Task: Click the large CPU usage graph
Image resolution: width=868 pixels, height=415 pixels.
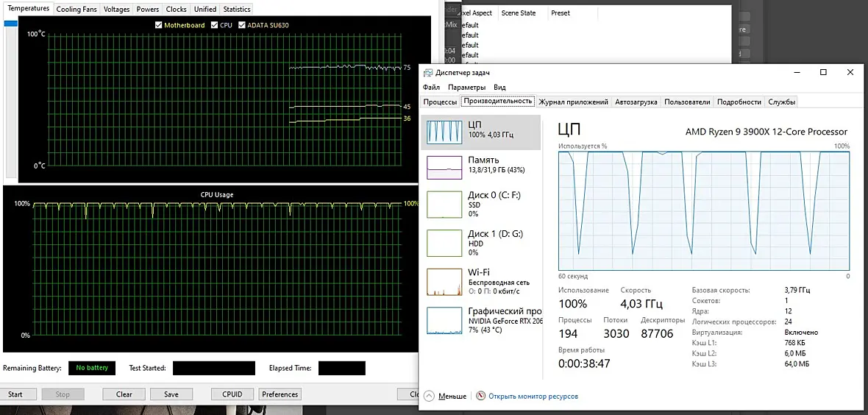Action: (704, 210)
